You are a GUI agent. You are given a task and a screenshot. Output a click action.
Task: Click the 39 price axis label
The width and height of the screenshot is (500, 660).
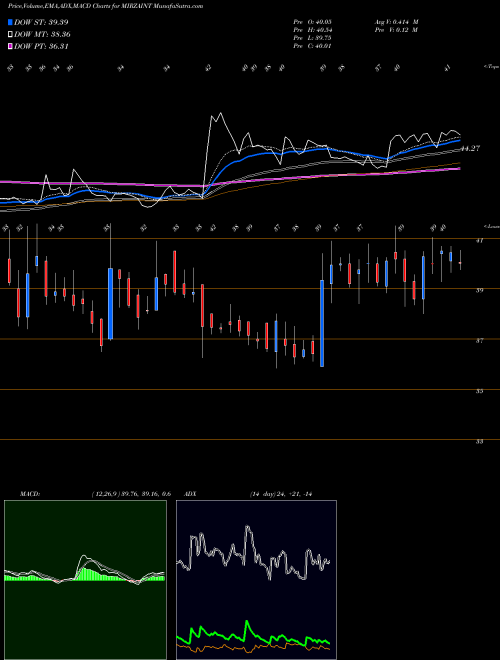pos(479,290)
